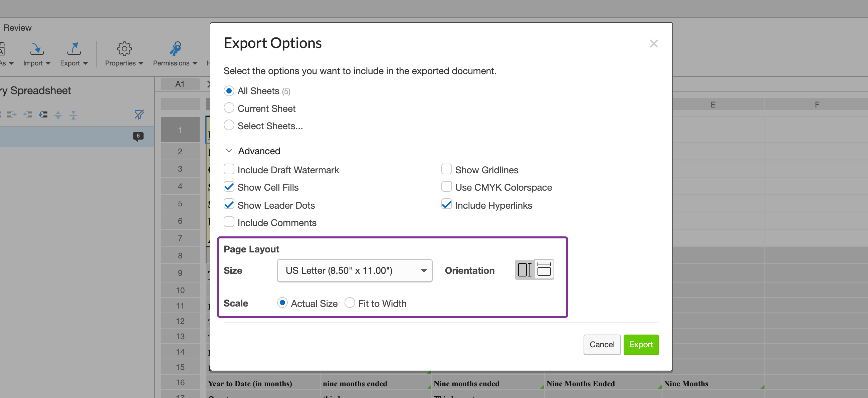
Task: Enable Include Comments option
Action: [229, 221]
